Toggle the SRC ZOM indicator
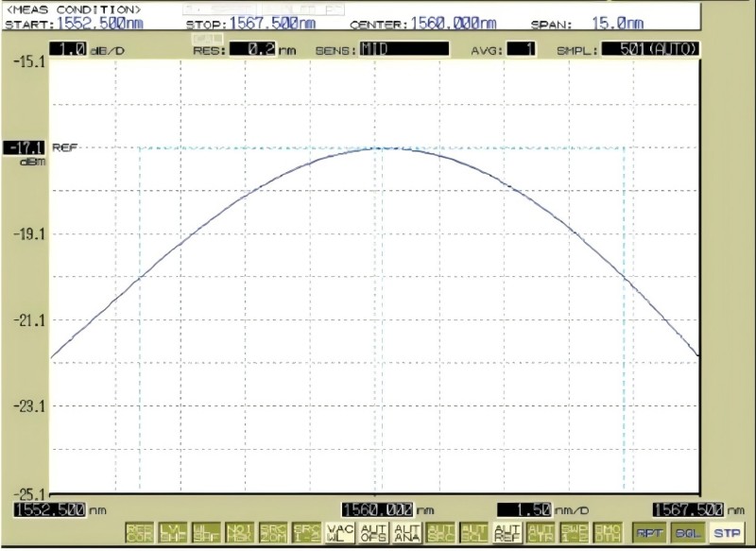 click(273, 533)
